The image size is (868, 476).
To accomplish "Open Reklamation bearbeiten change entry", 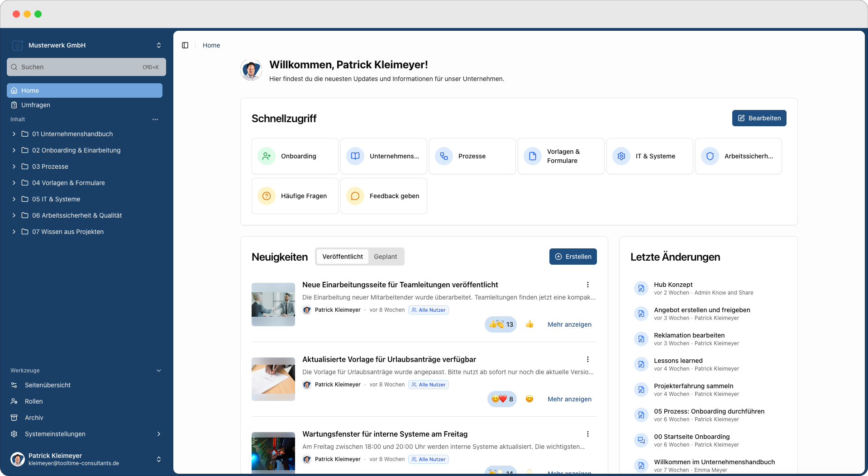I will (689, 335).
